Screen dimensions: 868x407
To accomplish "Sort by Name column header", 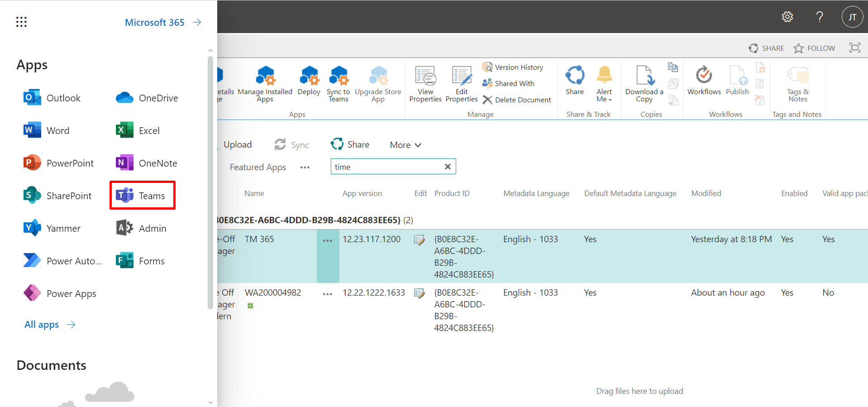I will 254,193.
